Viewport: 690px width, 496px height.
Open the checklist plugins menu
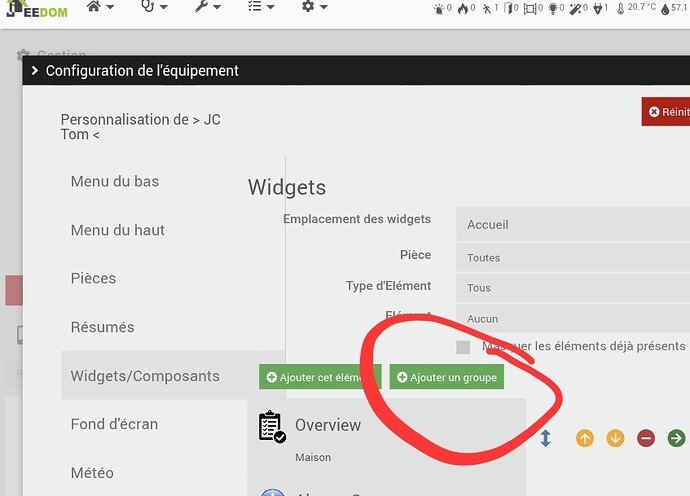pos(261,6)
